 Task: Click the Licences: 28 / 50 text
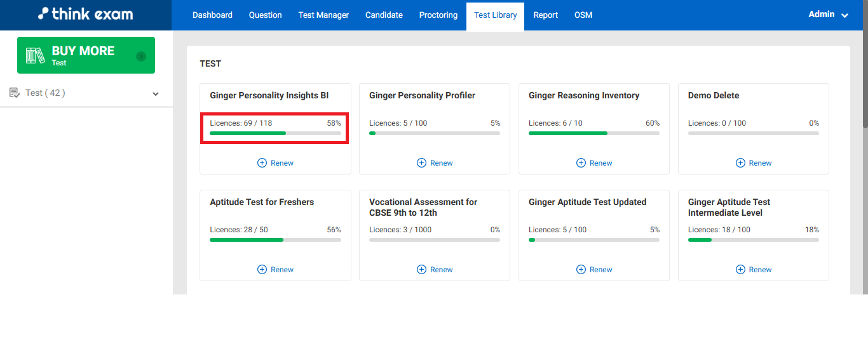click(239, 230)
